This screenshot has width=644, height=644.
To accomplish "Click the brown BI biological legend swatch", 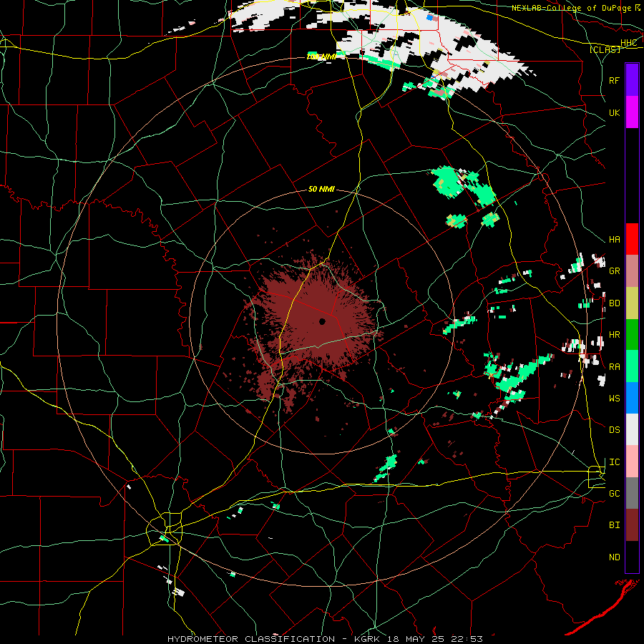I will coord(632,525).
